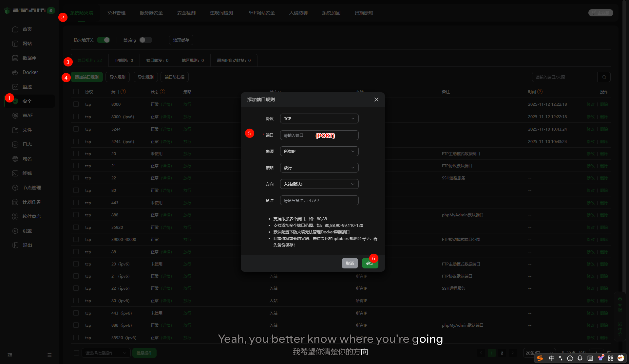Click the 端口 port input field
629x364 pixels.
319,135
